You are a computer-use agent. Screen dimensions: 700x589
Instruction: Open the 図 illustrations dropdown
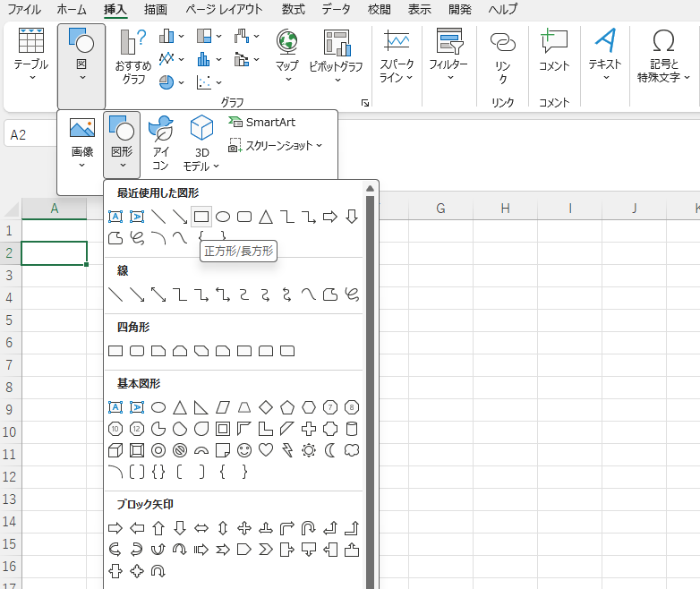(81, 66)
